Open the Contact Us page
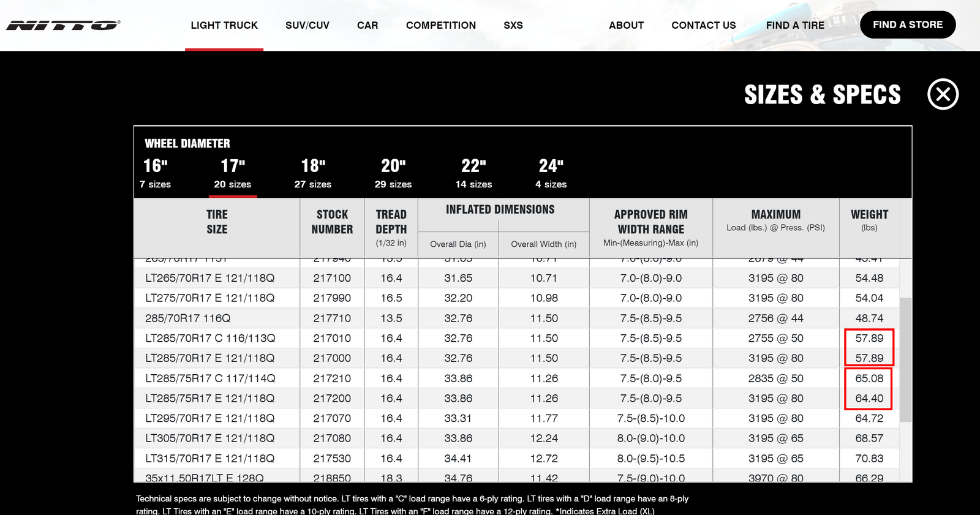Viewport: 980px width, 515px height. pos(704,25)
